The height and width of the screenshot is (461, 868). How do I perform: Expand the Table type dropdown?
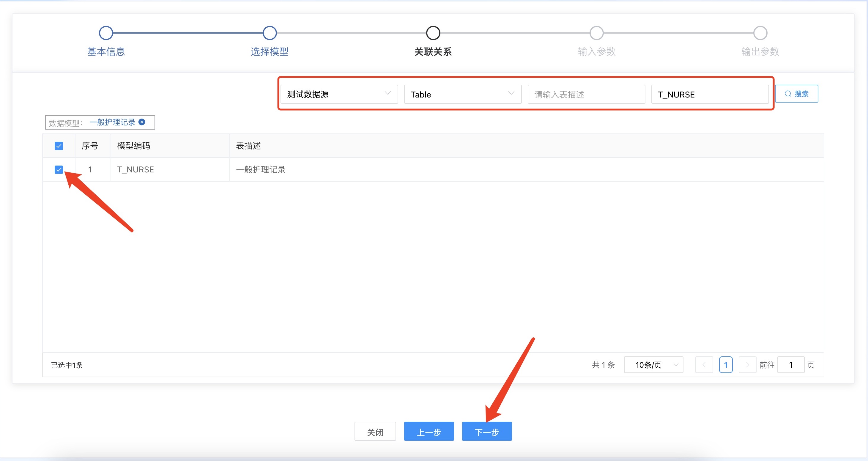(x=462, y=94)
